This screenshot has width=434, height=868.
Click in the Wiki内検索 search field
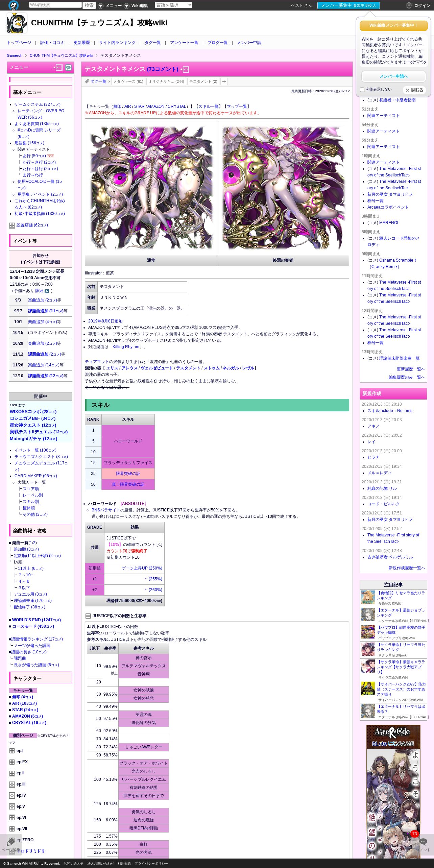point(55,5)
